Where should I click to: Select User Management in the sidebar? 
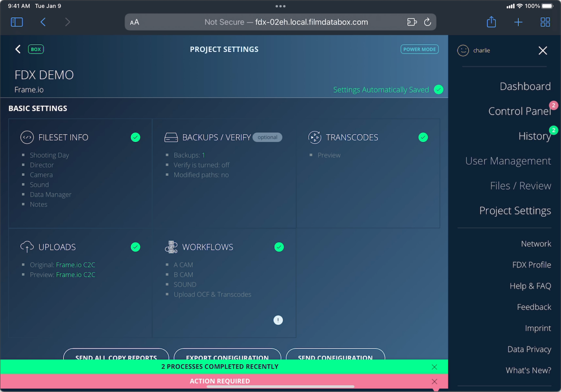point(508,160)
